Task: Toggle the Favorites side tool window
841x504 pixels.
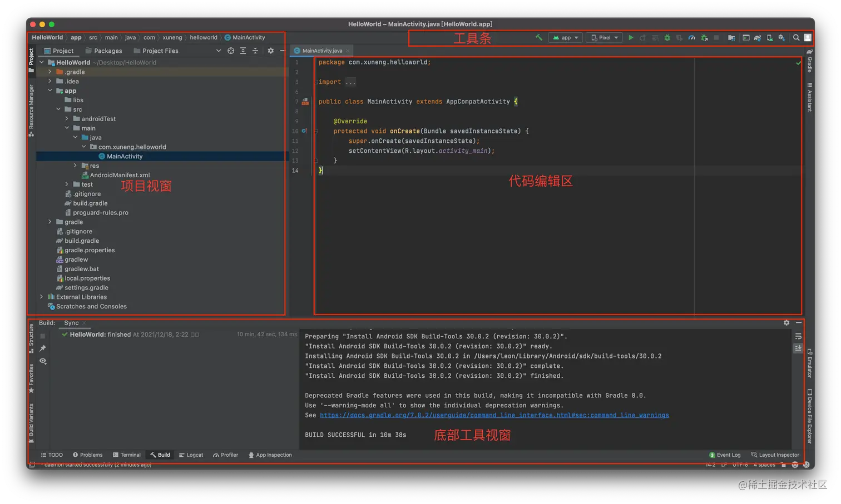Action: (31, 378)
